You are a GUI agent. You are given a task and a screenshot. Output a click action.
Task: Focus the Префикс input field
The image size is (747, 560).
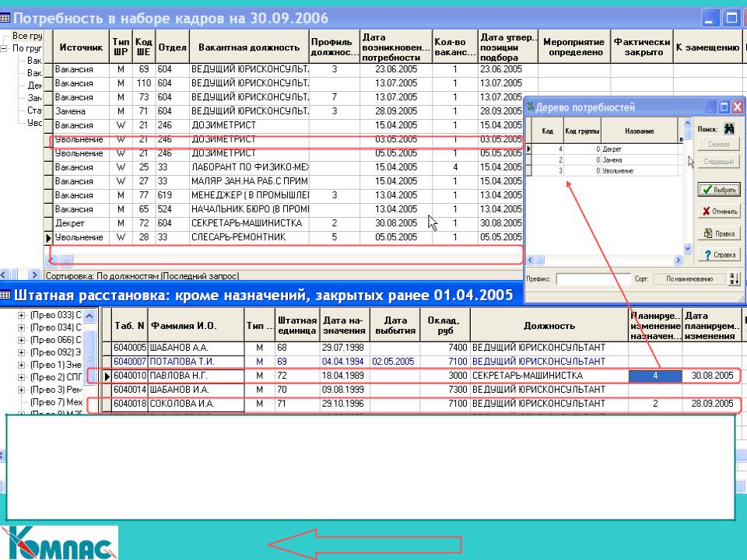(x=593, y=279)
